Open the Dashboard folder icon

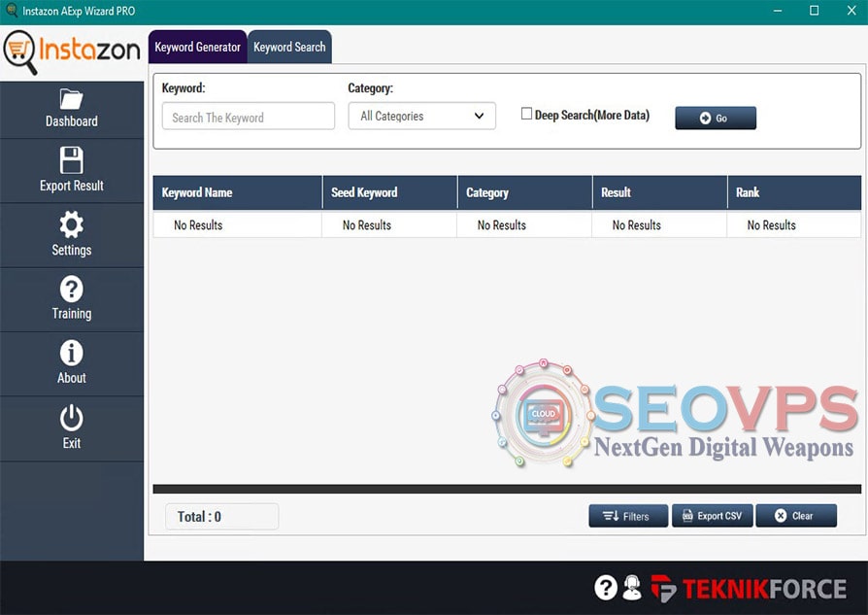72,99
